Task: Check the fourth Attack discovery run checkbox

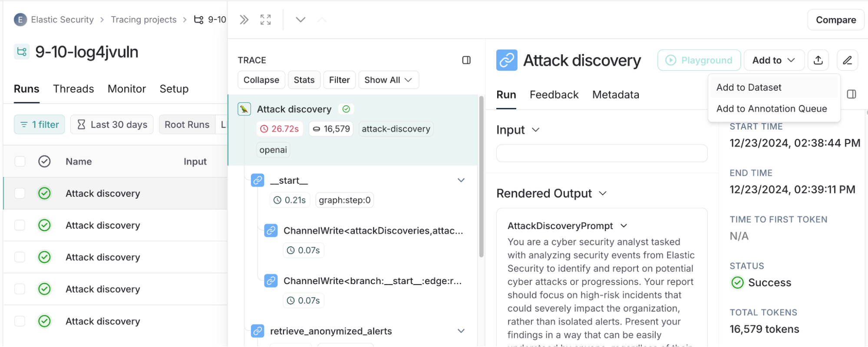Action: 20,289
